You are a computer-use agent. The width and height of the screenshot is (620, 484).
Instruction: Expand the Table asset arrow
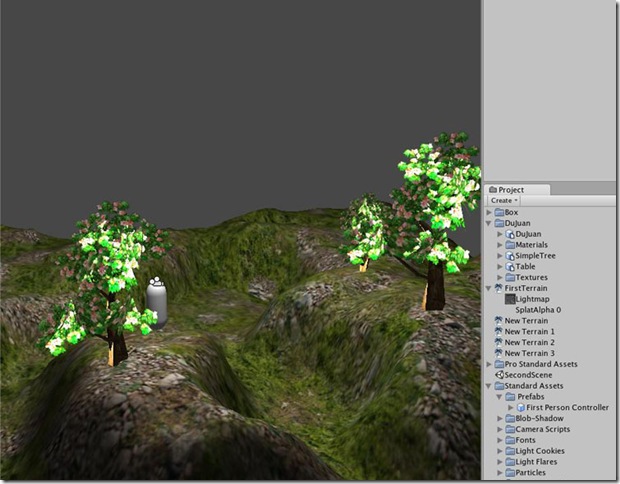[500, 267]
